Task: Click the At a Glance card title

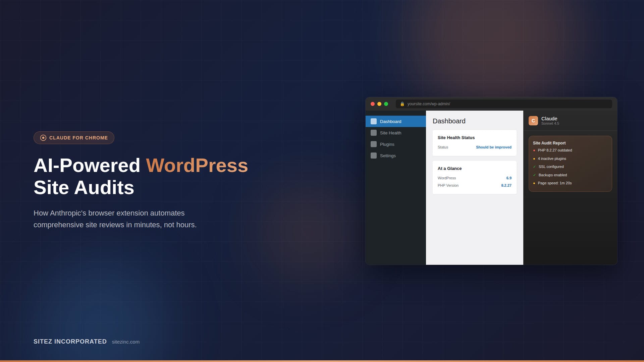Action: coord(449,169)
